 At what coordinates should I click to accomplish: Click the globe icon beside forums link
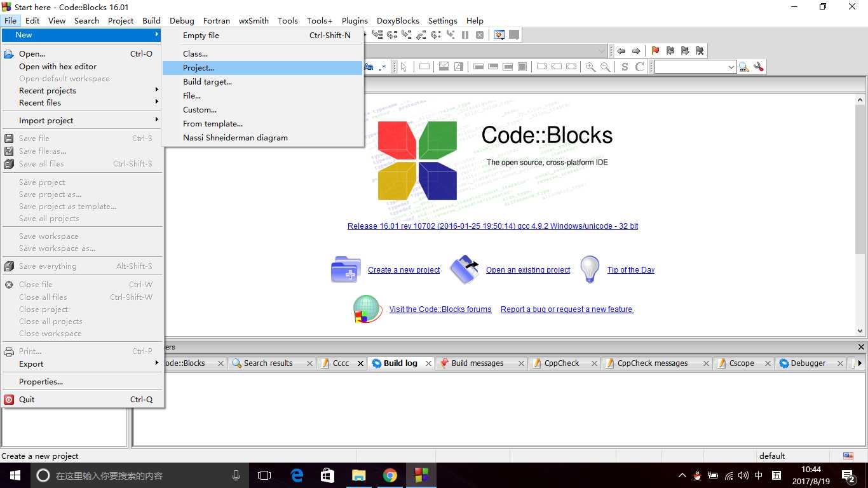pyautogui.click(x=367, y=309)
